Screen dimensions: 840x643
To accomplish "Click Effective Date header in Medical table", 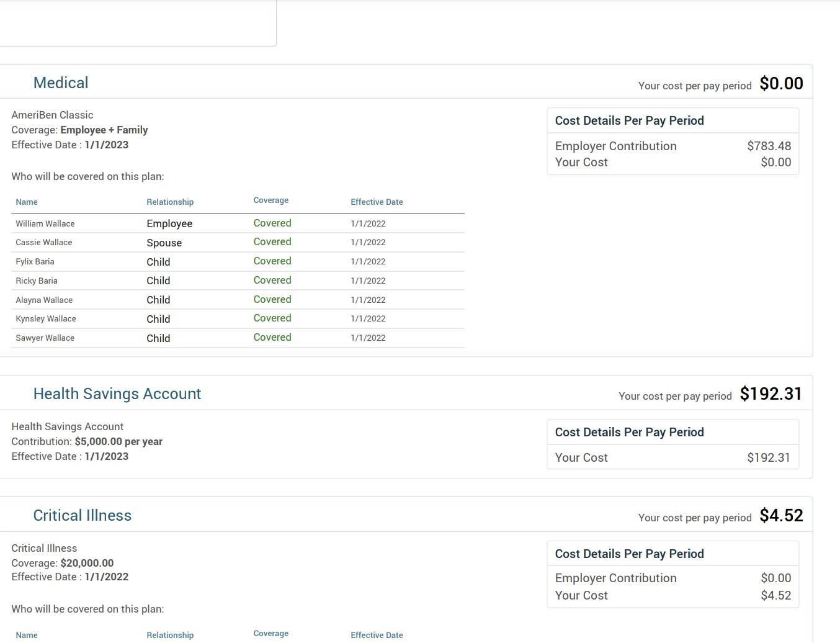I will point(377,202).
